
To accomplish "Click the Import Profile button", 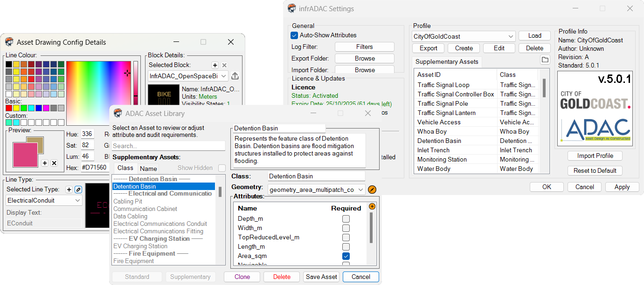I will [595, 156].
